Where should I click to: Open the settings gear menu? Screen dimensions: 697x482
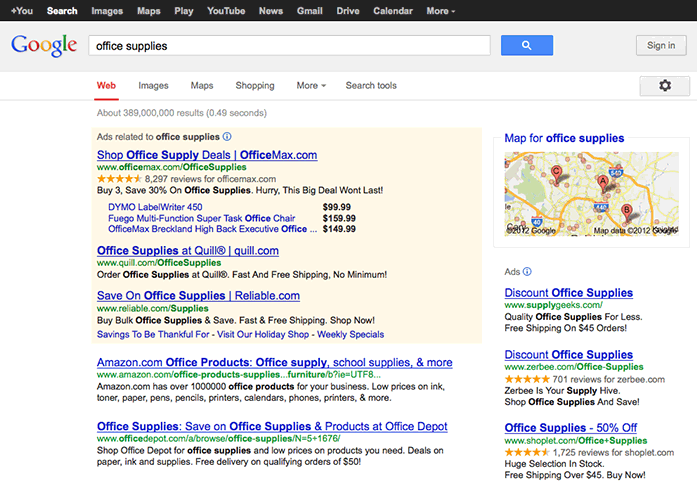(665, 85)
